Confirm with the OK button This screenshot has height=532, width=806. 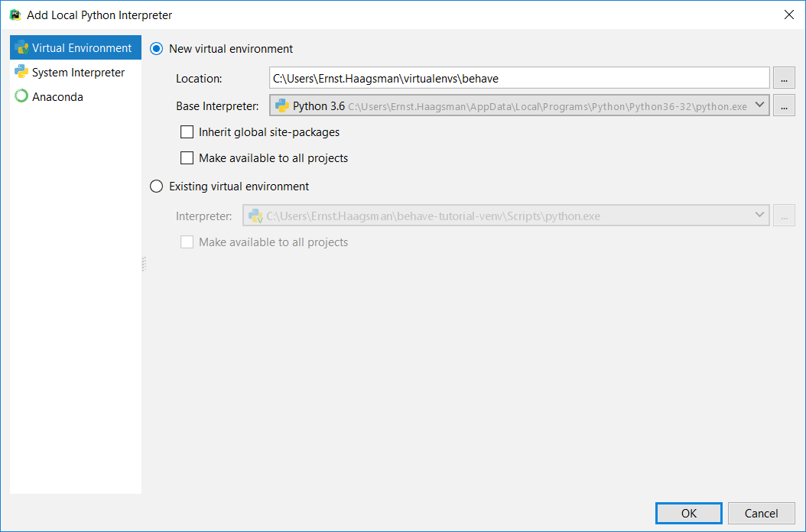(x=689, y=513)
